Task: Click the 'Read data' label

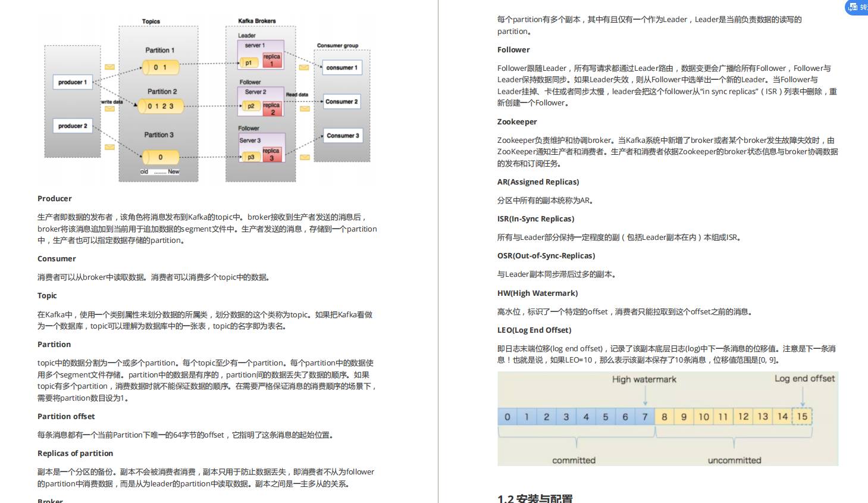Action: 297,95
